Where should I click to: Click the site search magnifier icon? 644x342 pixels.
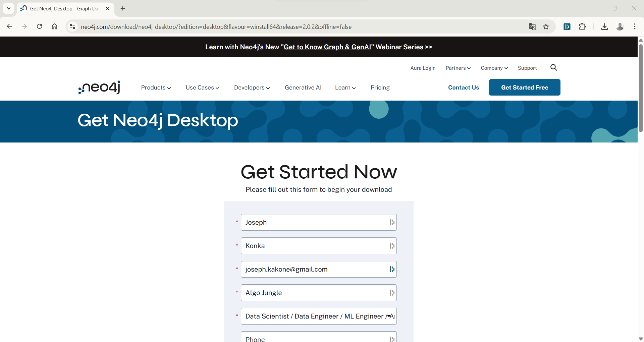554,68
